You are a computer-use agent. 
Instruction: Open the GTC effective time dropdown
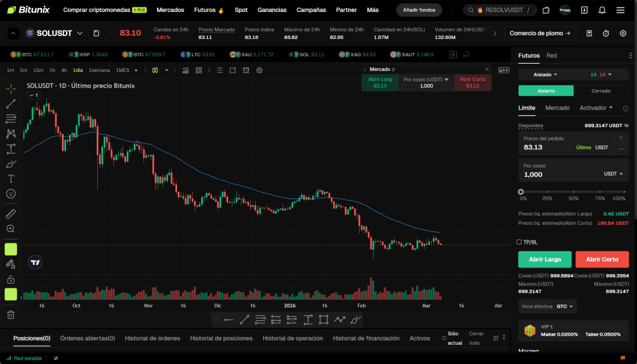pyautogui.click(x=565, y=306)
